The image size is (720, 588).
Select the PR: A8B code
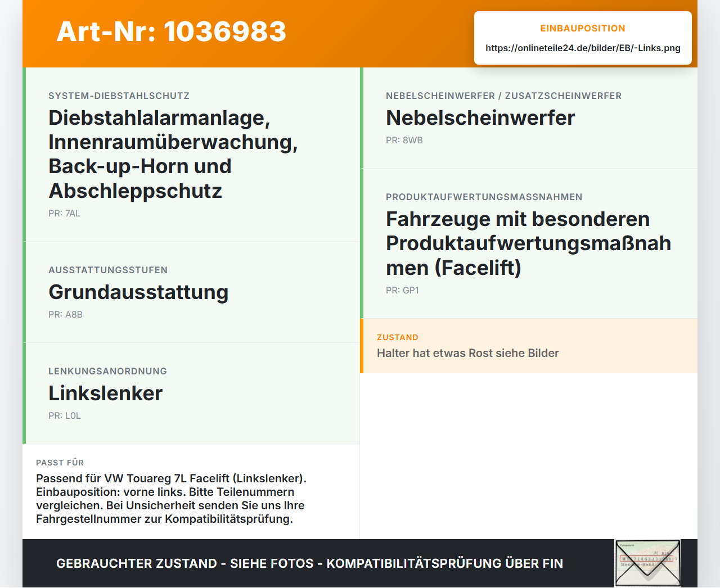coord(65,314)
